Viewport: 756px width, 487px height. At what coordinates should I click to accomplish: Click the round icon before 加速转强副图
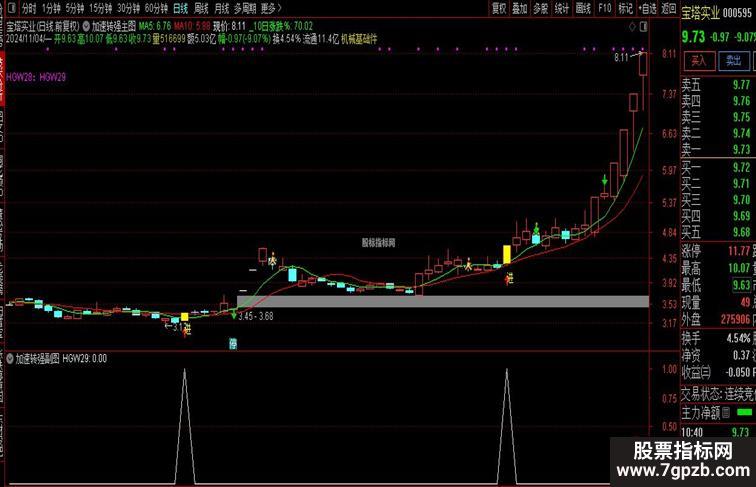click(10, 359)
